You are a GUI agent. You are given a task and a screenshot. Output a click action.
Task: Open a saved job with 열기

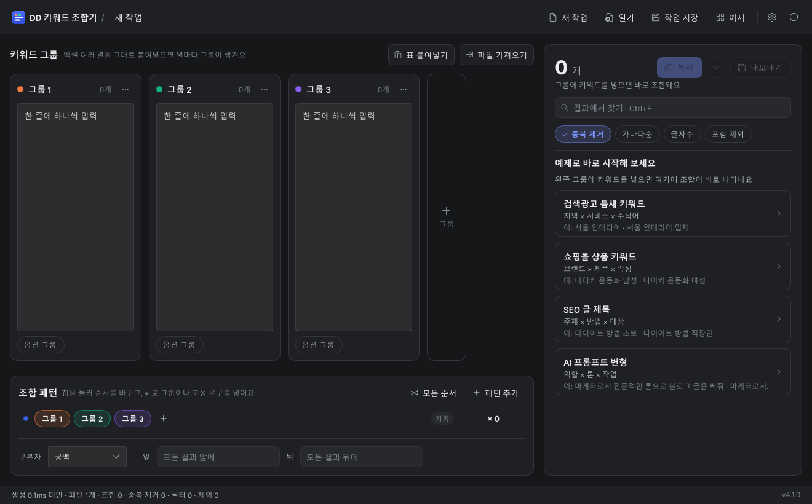point(619,17)
